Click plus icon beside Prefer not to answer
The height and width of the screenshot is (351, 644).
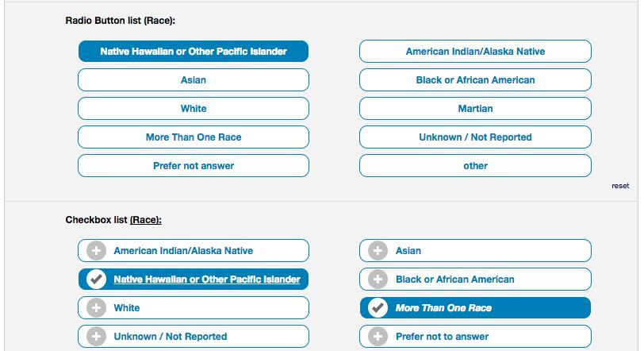pyautogui.click(x=378, y=337)
